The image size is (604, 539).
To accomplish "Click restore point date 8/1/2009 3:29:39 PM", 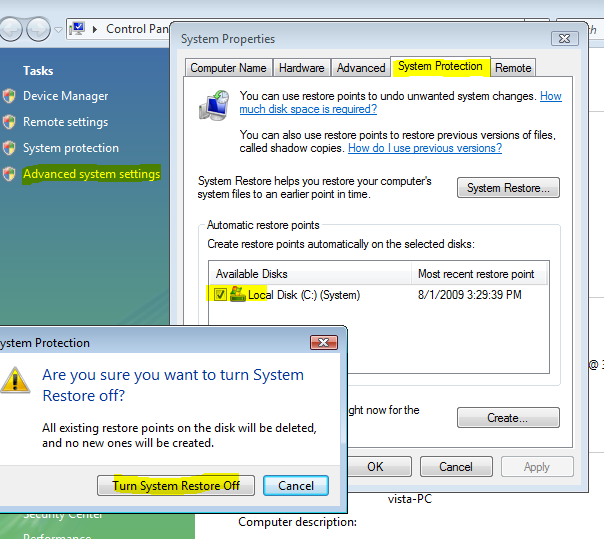I will point(470,295).
